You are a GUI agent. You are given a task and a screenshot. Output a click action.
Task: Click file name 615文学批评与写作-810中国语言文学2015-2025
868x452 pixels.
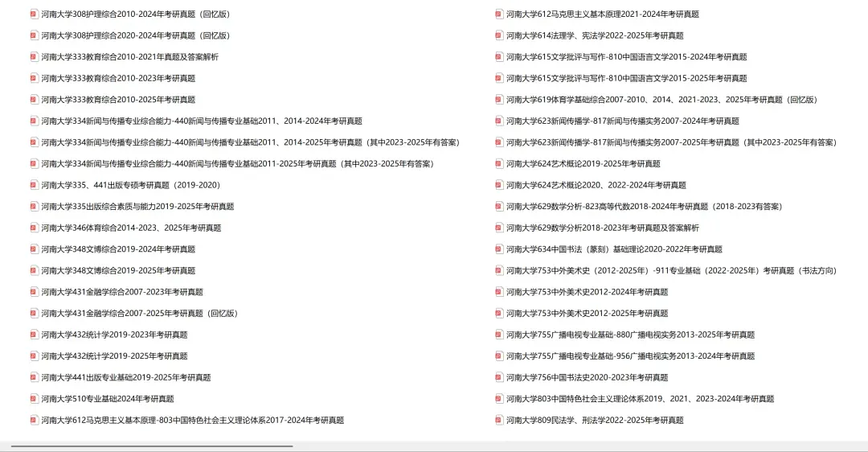click(627, 78)
